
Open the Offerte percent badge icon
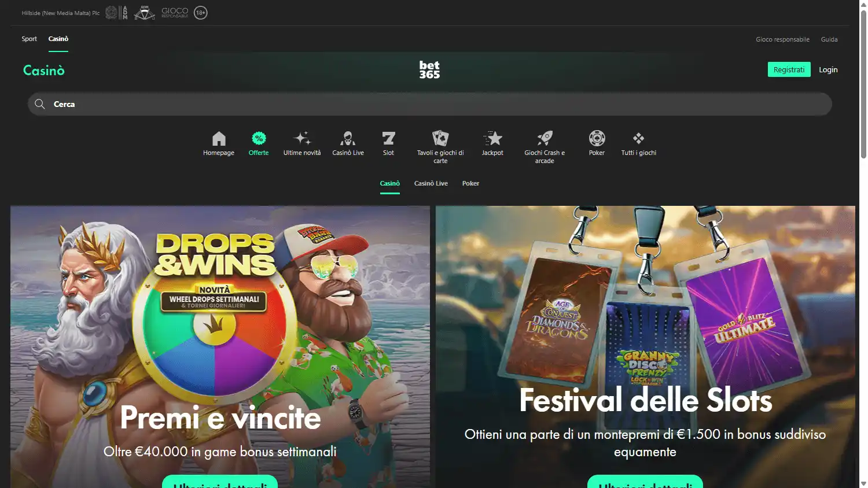pos(259,138)
